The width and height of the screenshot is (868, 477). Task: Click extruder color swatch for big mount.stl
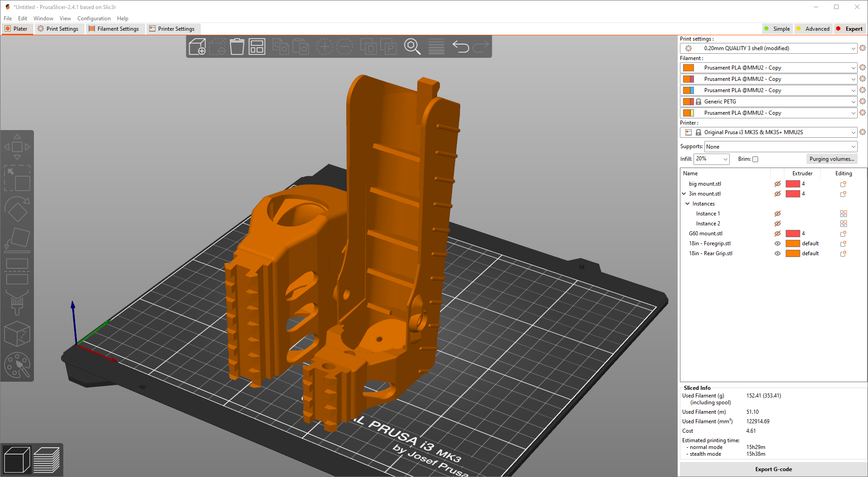(793, 184)
